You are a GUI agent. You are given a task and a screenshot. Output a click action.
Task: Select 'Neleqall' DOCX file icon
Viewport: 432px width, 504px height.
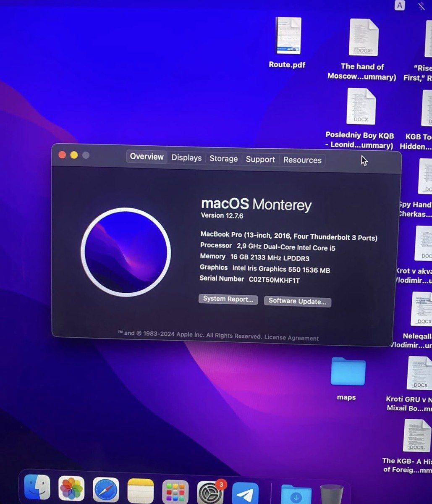(x=422, y=309)
